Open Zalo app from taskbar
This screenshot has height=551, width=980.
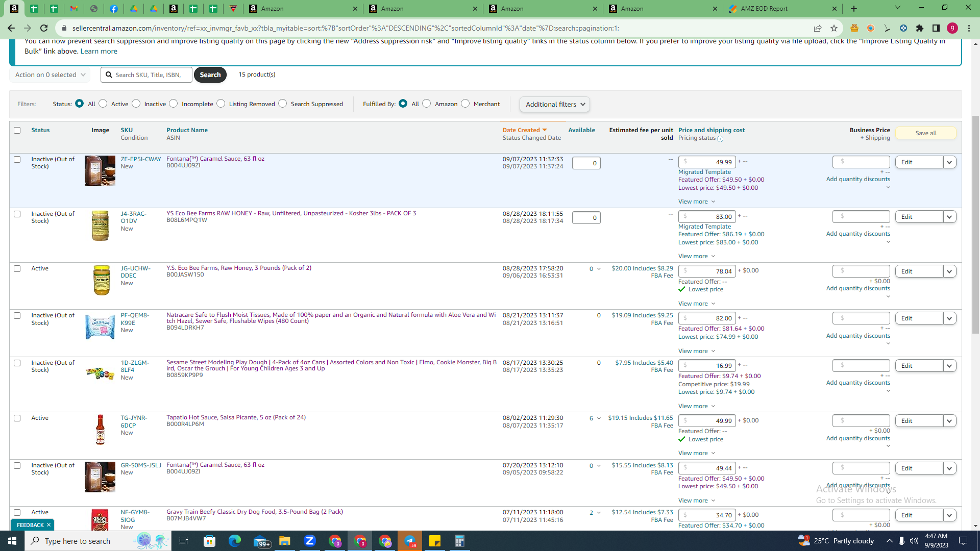[309, 541]
